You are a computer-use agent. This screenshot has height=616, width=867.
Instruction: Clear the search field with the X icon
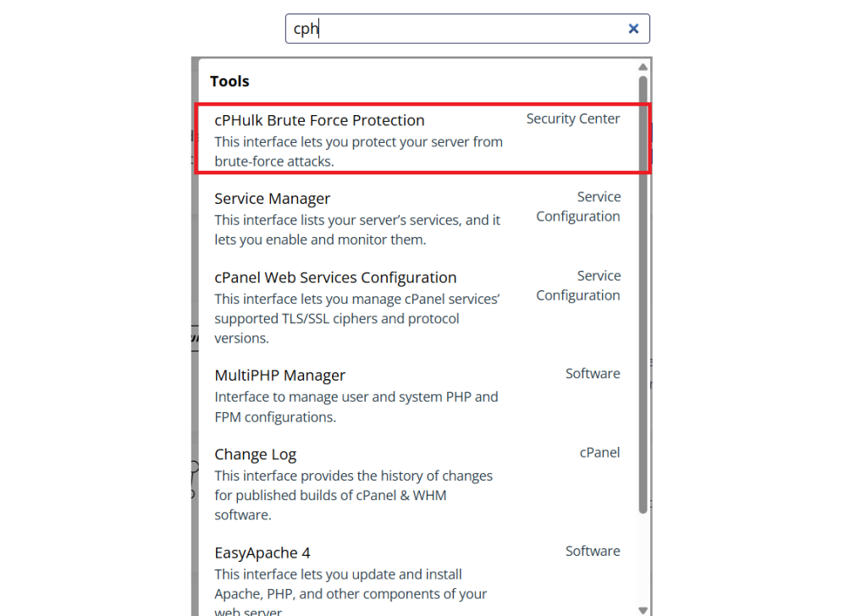(632, 29)
